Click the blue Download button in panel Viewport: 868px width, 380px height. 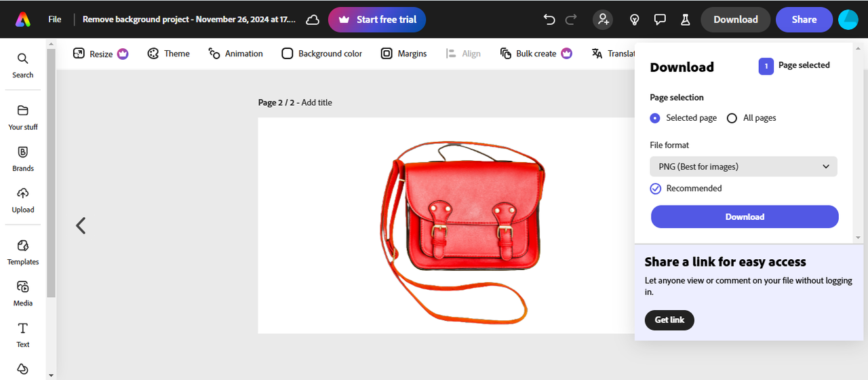click(745, 217)
